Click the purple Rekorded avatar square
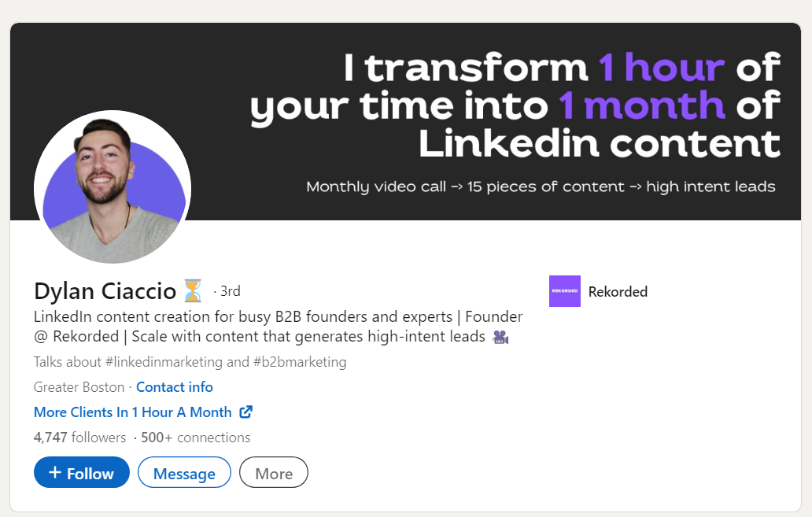 click(564, 291)
